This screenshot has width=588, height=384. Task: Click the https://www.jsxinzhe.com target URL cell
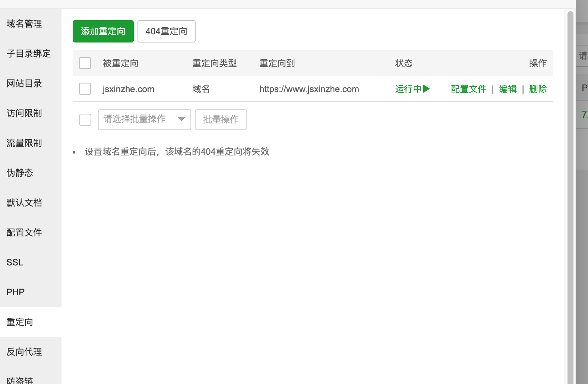pos(309,89)
